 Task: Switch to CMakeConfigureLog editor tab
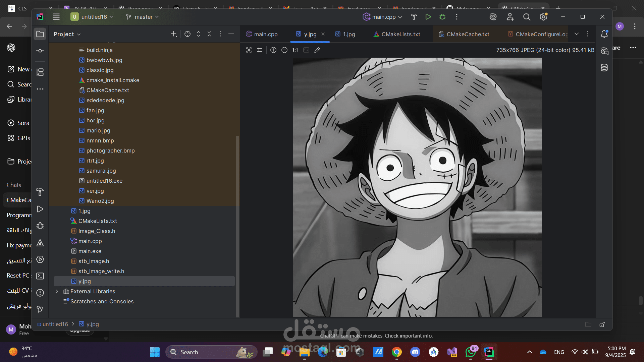point(537,34)
